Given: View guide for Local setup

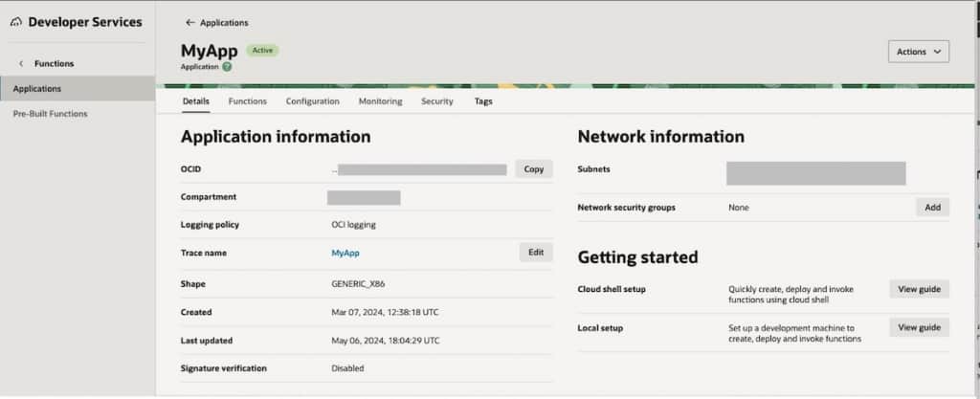Looking at the screenshot, I should (919, 327).
